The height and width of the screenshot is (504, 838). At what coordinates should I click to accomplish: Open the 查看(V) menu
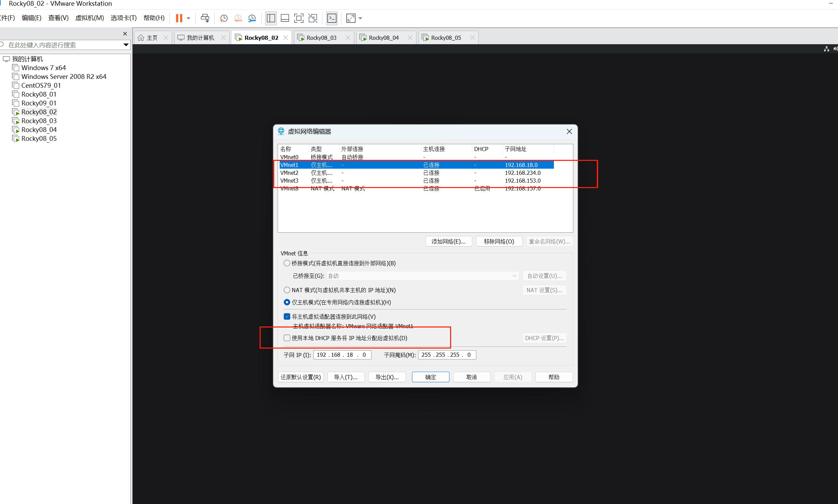pos(58,18)
